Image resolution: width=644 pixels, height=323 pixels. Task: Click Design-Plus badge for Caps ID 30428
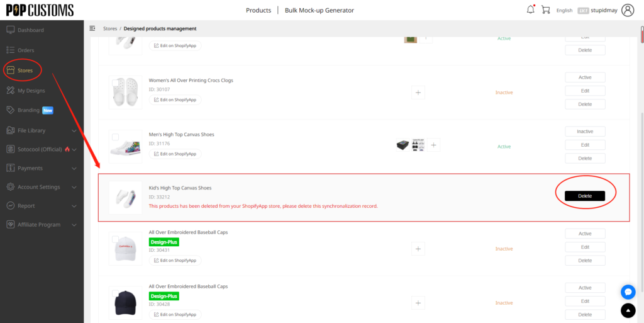coord(164,296)
